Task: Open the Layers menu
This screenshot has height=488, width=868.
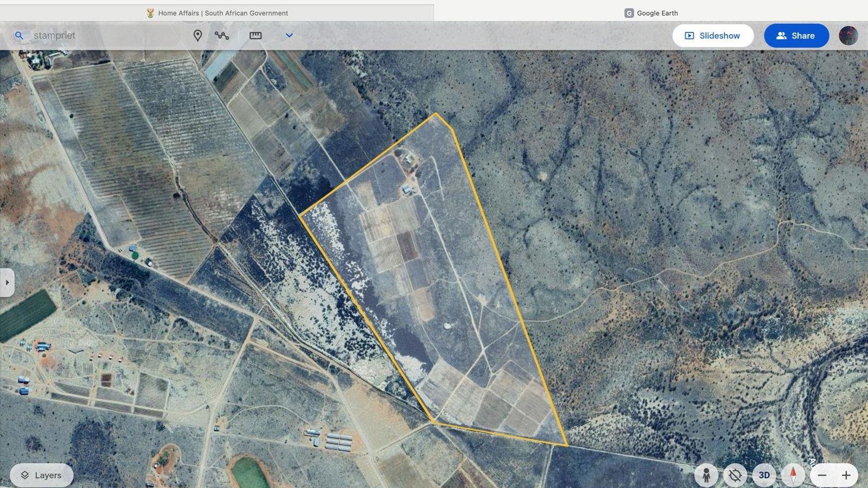Action: pyautogui.click(x=41, y=476)
